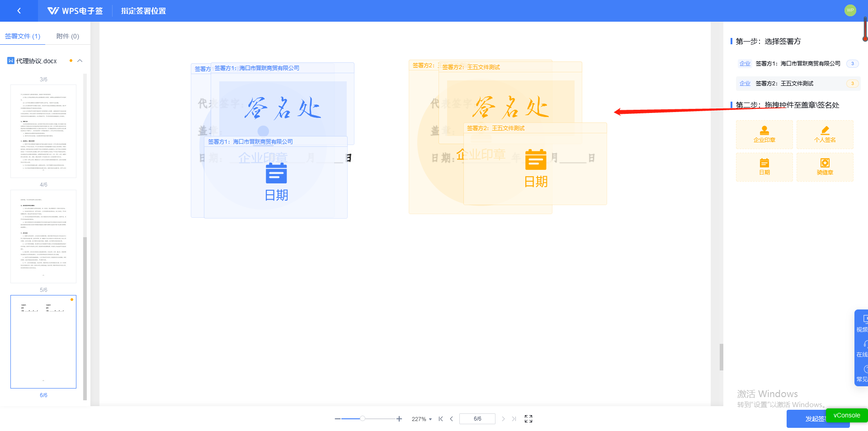Select 签署方1 海口市晋跃商贸有限公司
This screenshot has width=868, height=431.
point(798,64)
